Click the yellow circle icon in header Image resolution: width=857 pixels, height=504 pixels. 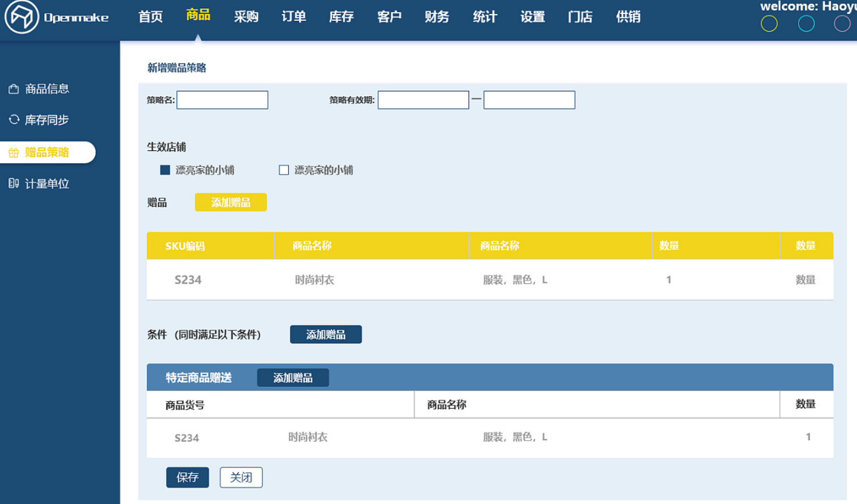click(x=769, y=24)
